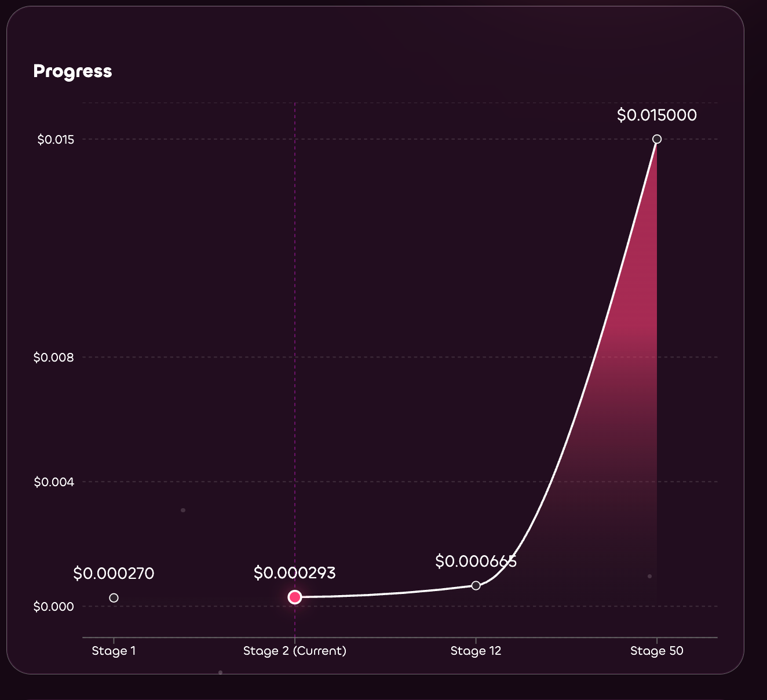Click the Progress heading
Screen dimensions: 767x700
pyautogui.click(x=73, y=71)
